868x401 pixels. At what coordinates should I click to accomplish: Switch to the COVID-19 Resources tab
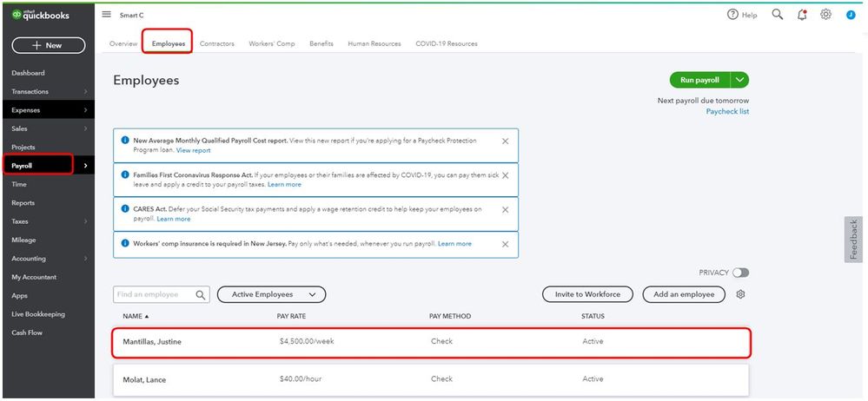[447, 43]
